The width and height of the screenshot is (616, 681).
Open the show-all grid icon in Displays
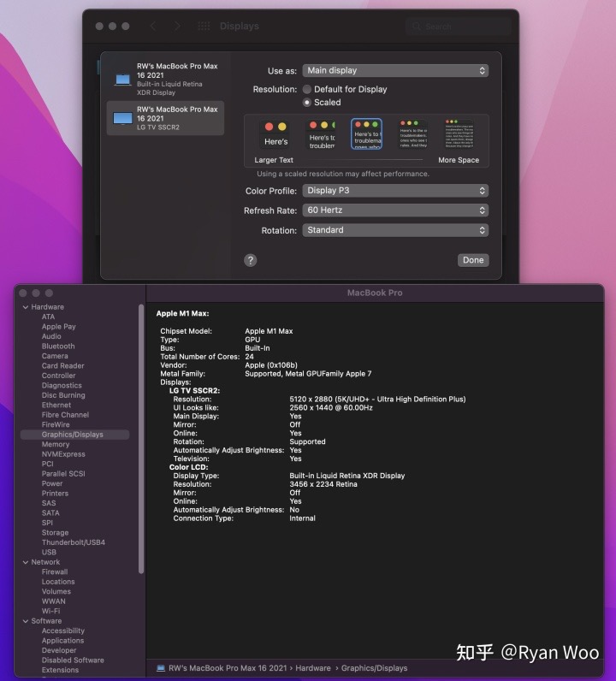click(204, 26)
